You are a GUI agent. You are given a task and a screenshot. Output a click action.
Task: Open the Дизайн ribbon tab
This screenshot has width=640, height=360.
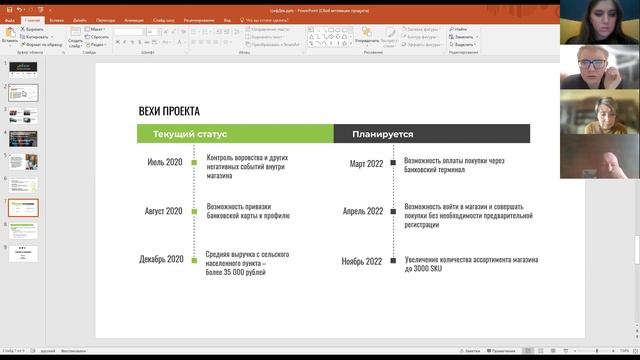[80, 20]
